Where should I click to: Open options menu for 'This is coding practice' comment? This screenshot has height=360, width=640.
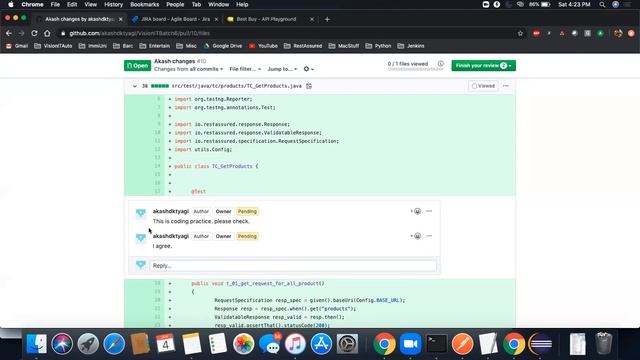429,211
